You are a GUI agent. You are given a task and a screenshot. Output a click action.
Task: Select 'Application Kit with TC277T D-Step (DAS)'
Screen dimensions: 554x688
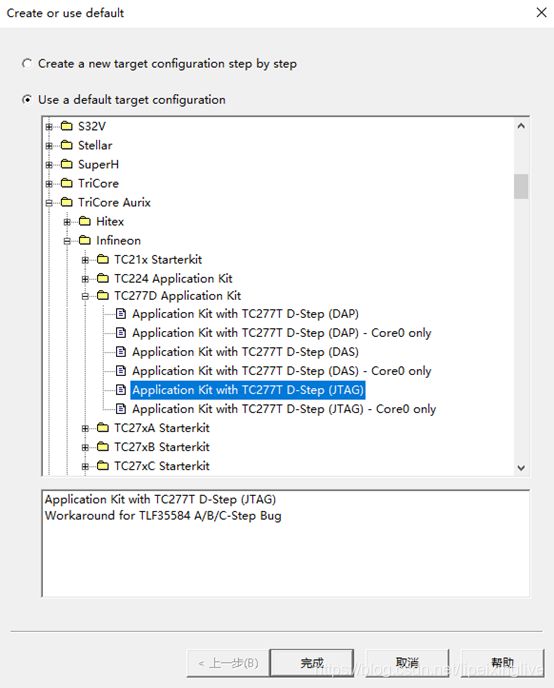pyautogui.click(x=246, y=352)
